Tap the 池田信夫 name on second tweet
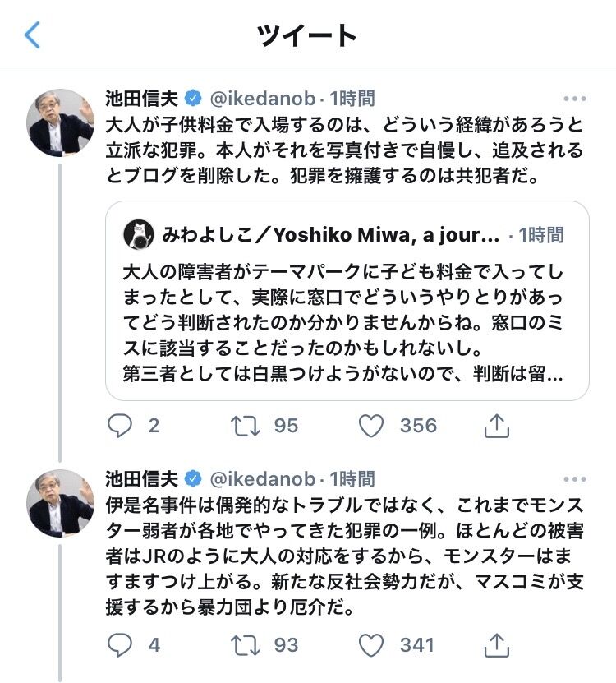The height and width of the screenshot is (683, 616). click(x=141, y=478)
